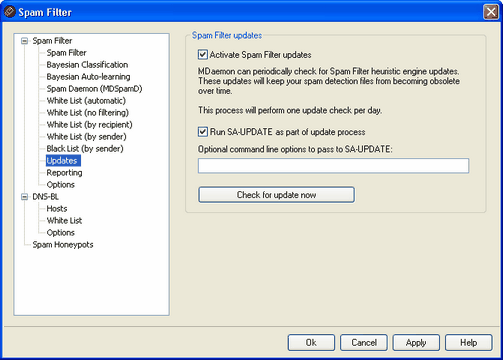The width and height of the screenshot is (503, 360).
Task: Open Bayesian Auto-learning settings
Action: tap(88, 77)
